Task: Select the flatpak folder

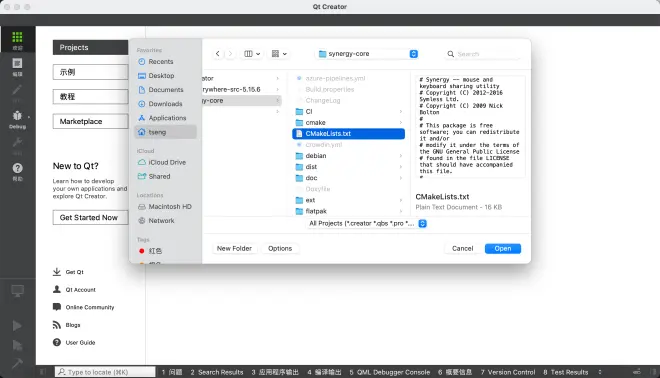Action: pyautogui.click(x=349, y=211)
